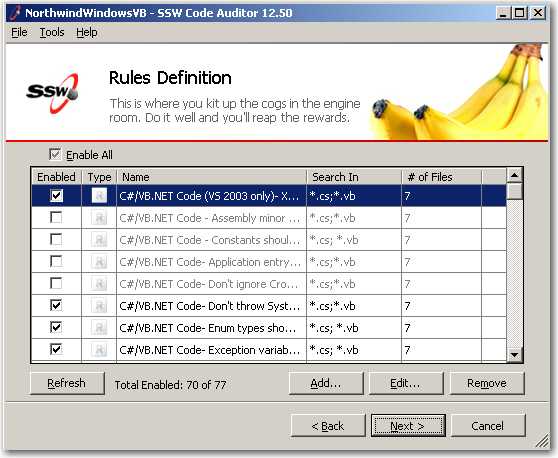Screen dimensions: 558x458
Task: Enable the Assembly minor rule checkbox
Action: pos(56,217)
